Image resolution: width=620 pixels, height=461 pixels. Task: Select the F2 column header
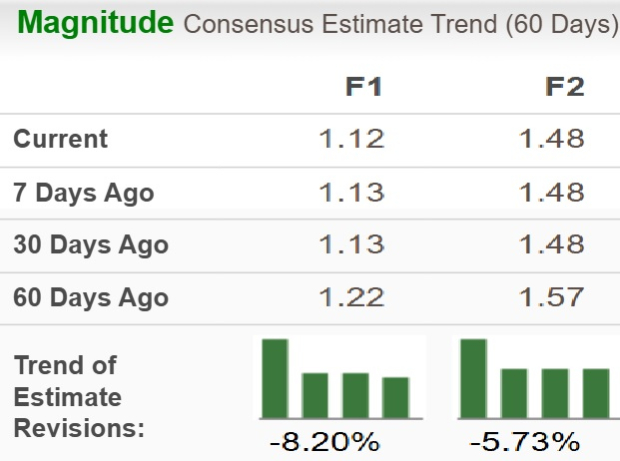click(x=564, y=87)
